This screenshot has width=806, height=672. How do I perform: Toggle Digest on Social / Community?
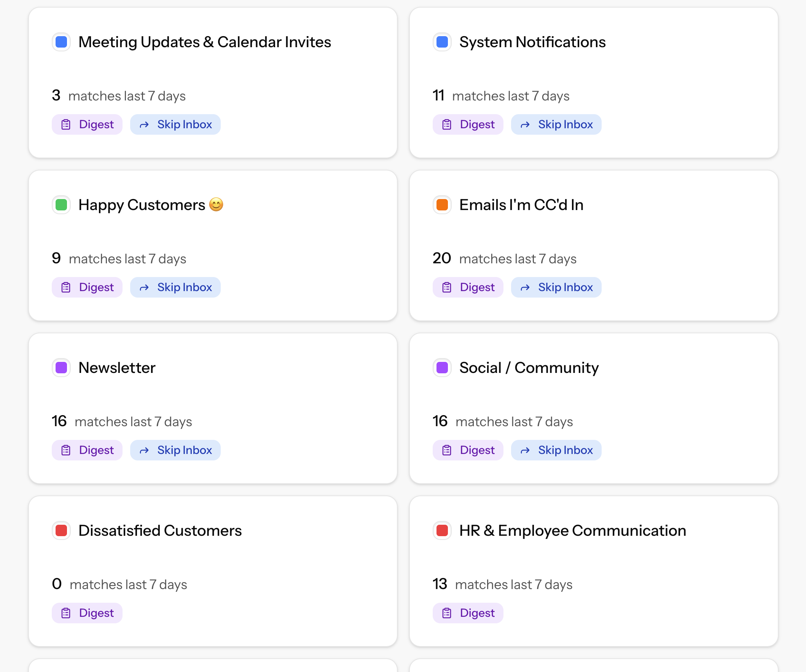[467, 450]
